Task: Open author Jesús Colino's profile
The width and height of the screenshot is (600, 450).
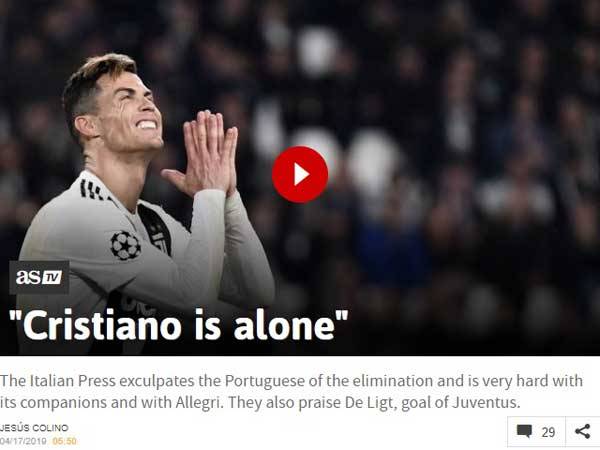Action: [x=34, y=427]
